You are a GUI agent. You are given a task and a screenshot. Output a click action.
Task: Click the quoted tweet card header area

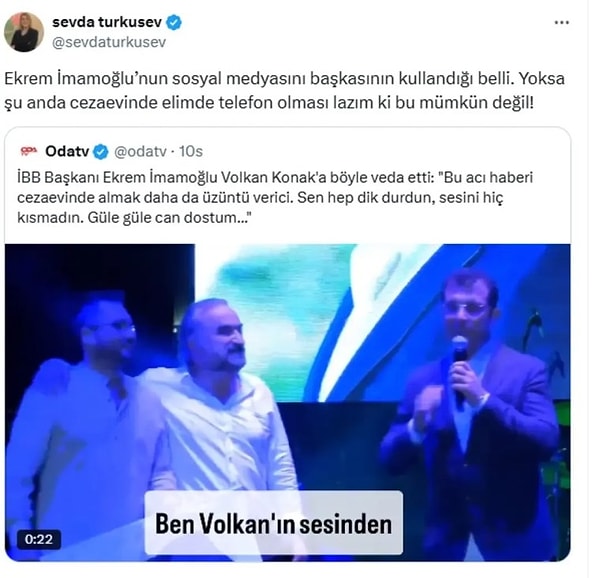tap(112, 152)
